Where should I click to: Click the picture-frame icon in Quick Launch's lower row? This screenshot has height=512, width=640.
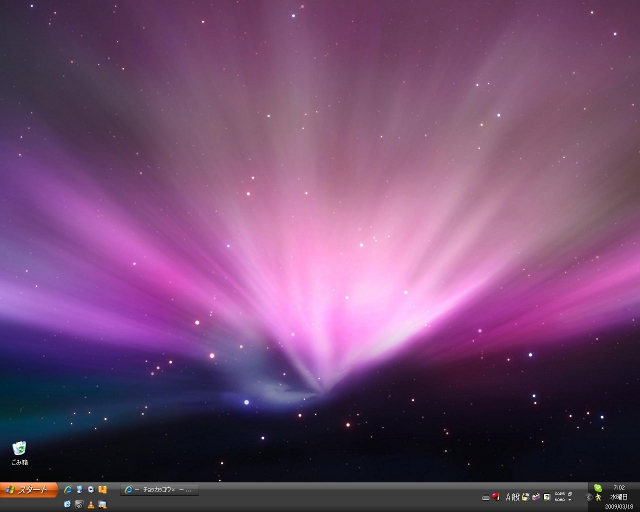(x=102, y=504)
